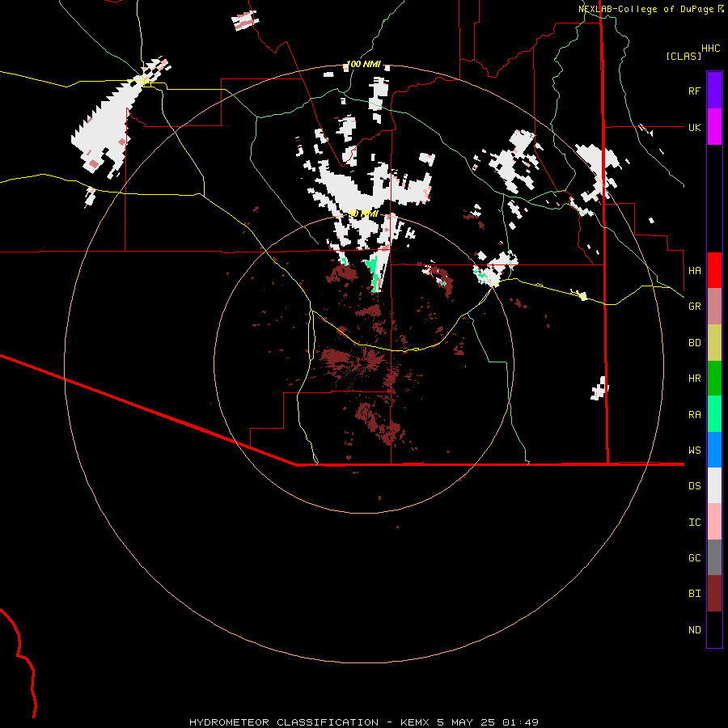Select the WS legend label
The width and height of the screenshot is (728, 728).
tap(694, 451)
